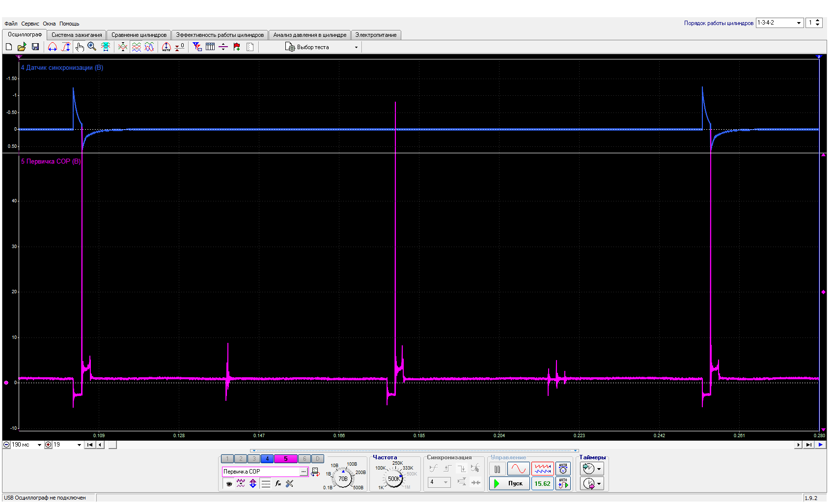This screenshot has height=504, width=833.
Task: Select magenta channel 5 button
Action: coord(286,459)
